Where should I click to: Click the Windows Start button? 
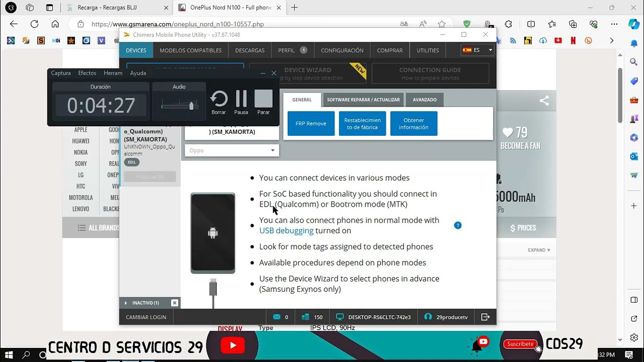coord(9,354)
